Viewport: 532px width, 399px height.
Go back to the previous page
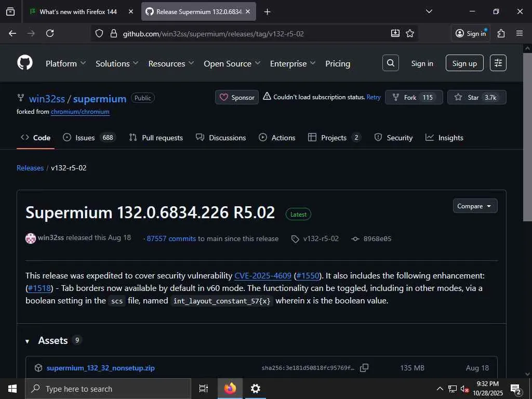12,33
